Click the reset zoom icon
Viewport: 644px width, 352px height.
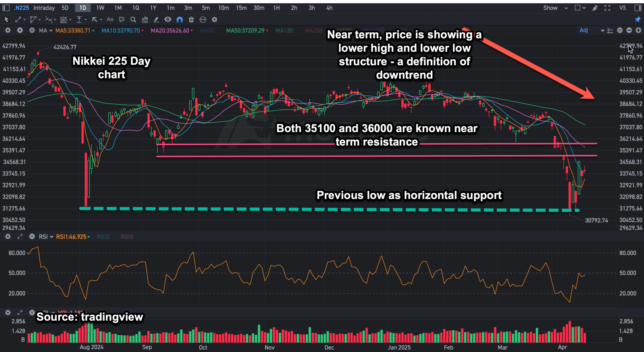pos(620,30)
